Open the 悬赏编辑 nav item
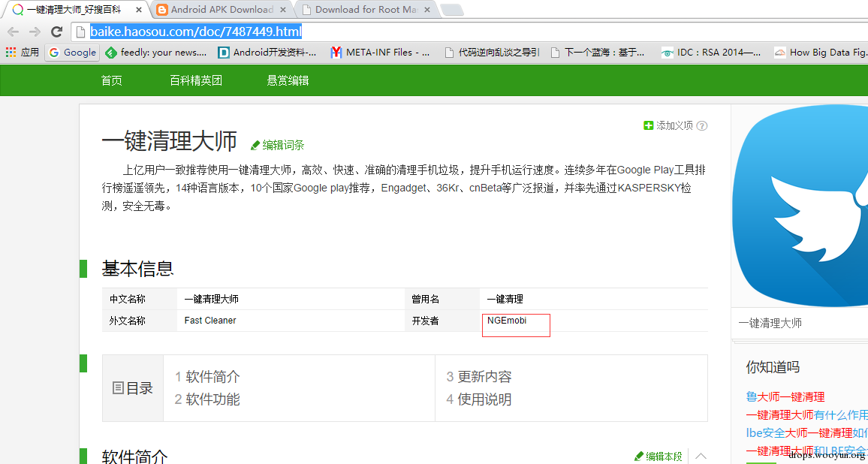Screen dimensions: 868x464 click(288, 81)
